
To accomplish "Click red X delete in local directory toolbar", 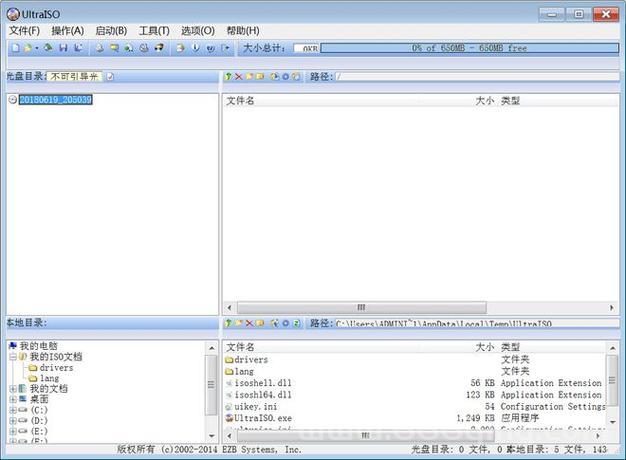I will 250,323.
